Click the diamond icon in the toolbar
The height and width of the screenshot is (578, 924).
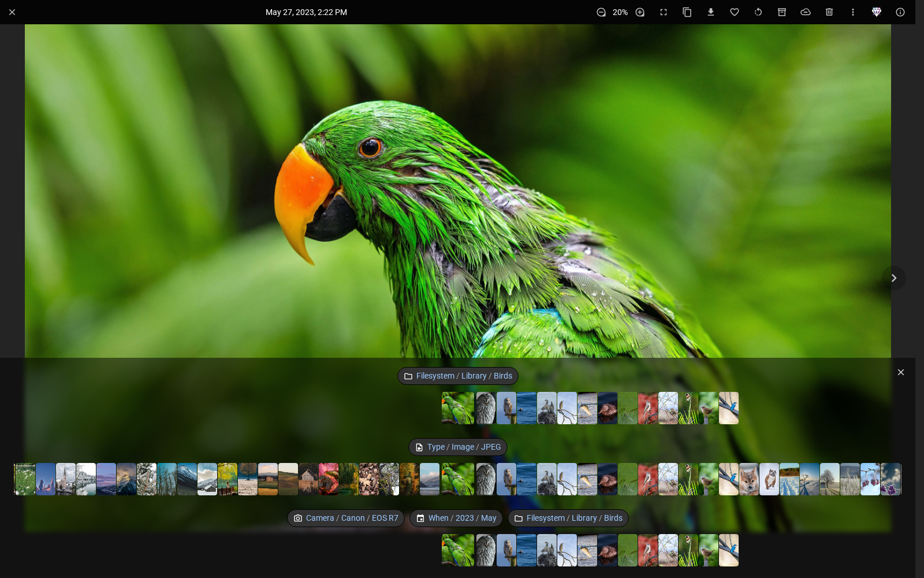(877, 12)
